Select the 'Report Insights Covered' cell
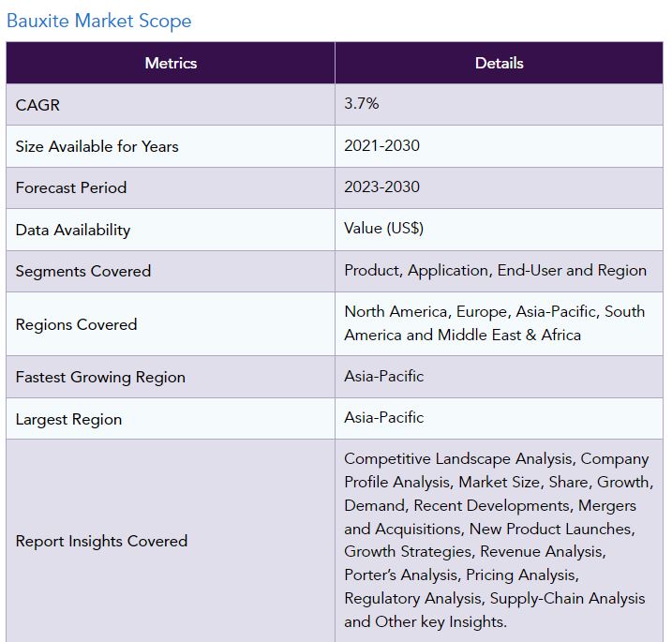This screenshot has width=672, height=642. (x=171, y=541)
